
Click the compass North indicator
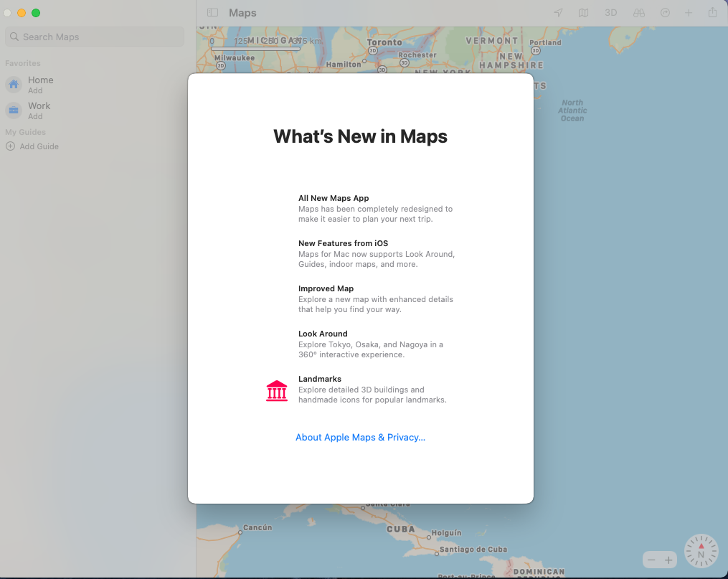click(x=701, y=551)
